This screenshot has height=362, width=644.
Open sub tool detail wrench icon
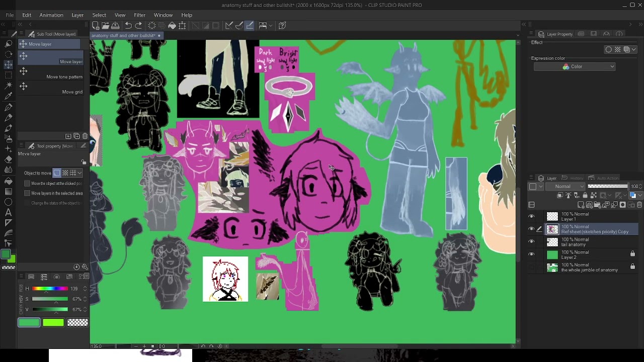(x=85, y=267)
